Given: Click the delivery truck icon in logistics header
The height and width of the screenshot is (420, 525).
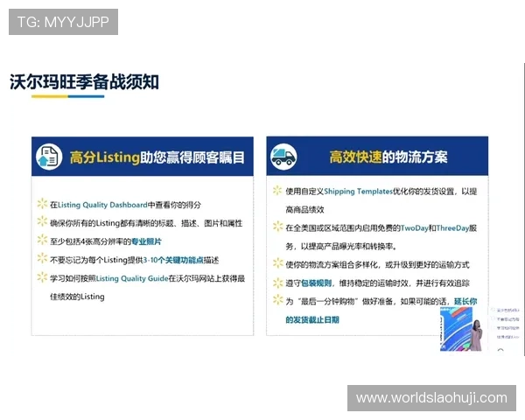Looking at the screenshot, I should point(283,157).
